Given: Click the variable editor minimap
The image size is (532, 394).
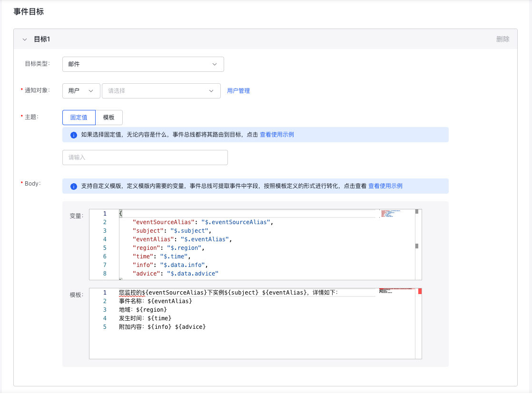Looking at the screenshot, I should tap(391, 214).
